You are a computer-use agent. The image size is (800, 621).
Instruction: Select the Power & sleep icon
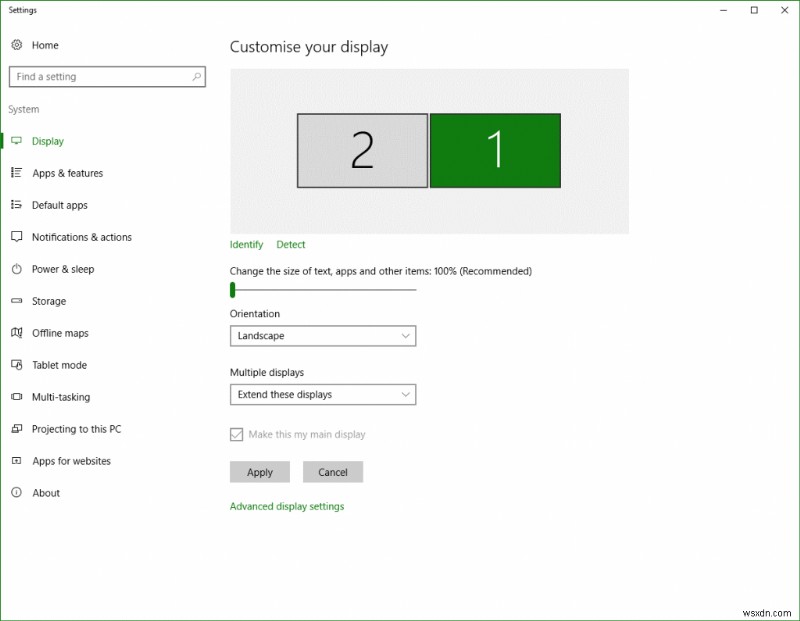pos(17,269)
